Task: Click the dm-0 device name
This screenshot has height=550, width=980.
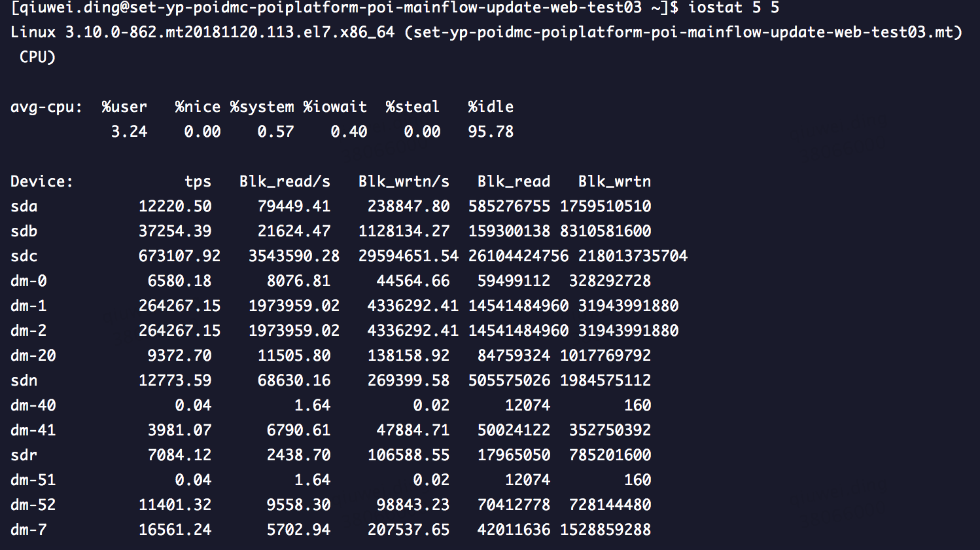Action: coord(29,281)
